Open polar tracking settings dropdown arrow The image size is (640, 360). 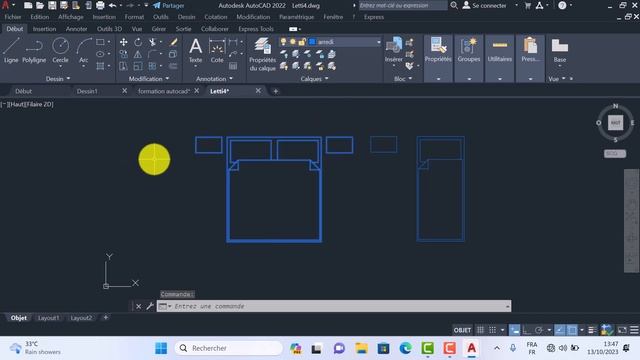549,330
